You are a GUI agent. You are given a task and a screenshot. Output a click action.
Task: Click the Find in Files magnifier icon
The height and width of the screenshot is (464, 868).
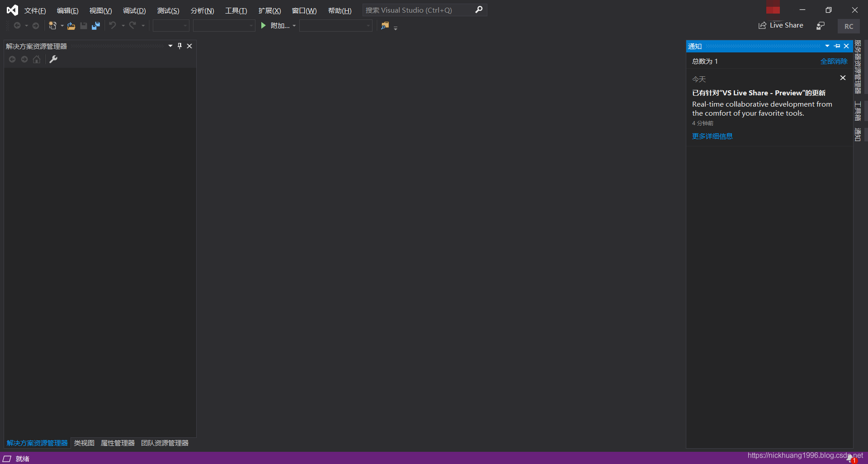point(385,25)
